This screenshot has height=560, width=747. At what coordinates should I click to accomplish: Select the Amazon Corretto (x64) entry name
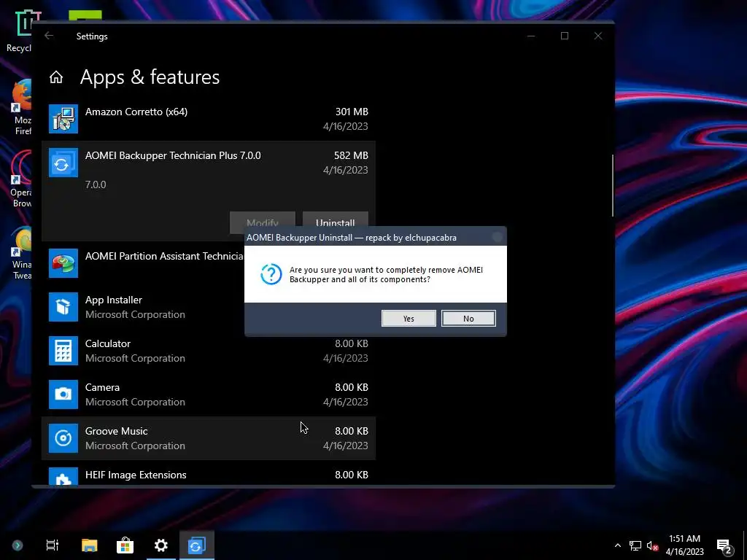point(136,112)
